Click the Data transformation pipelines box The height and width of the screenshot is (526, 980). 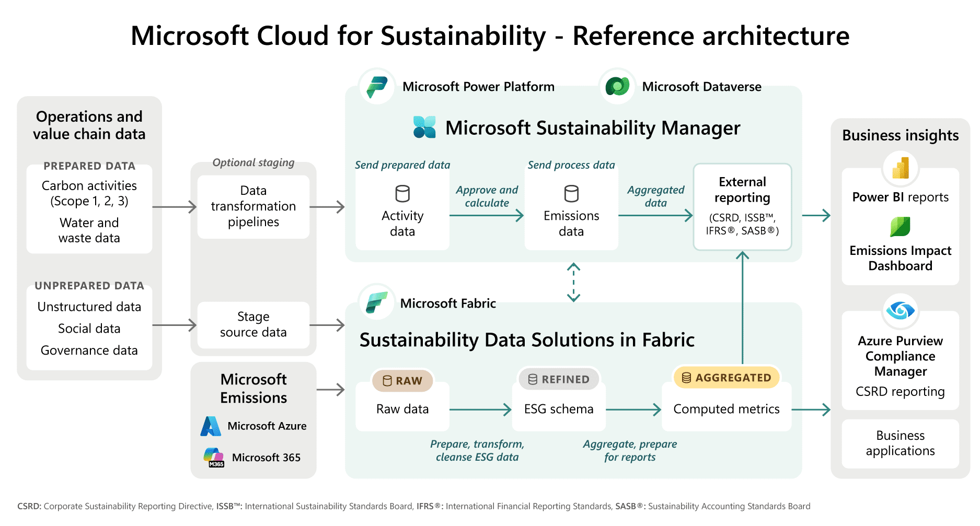[253, 206]
